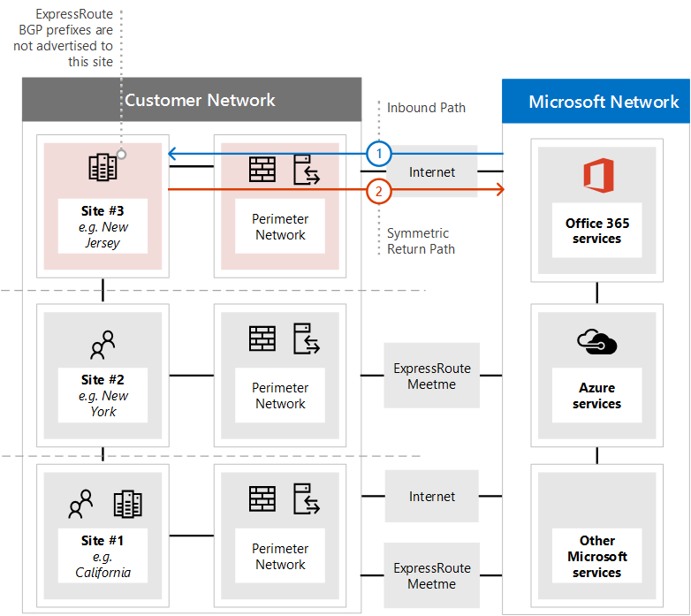This screenshot has width=691, height=616.
Task: Click the users icon in Site #1
Action: pyautogui.click(x=80, y=504)
